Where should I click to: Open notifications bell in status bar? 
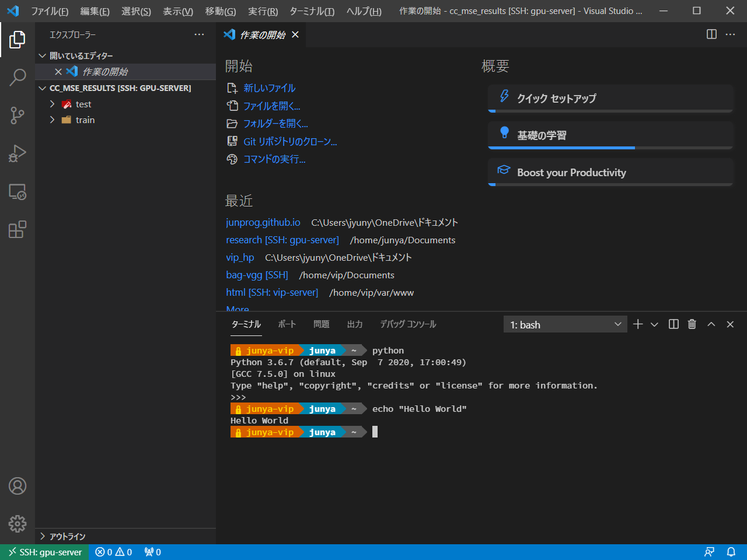(731, 552)
